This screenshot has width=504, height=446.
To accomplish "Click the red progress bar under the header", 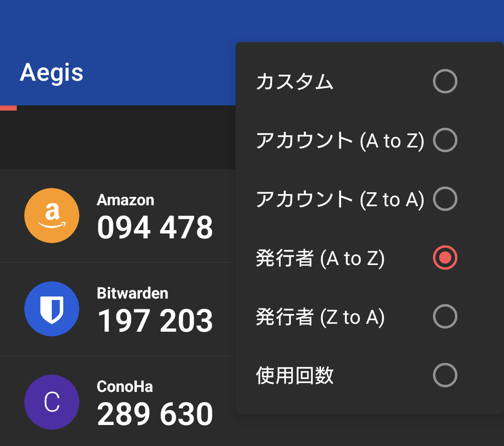I will coord(8,107).
